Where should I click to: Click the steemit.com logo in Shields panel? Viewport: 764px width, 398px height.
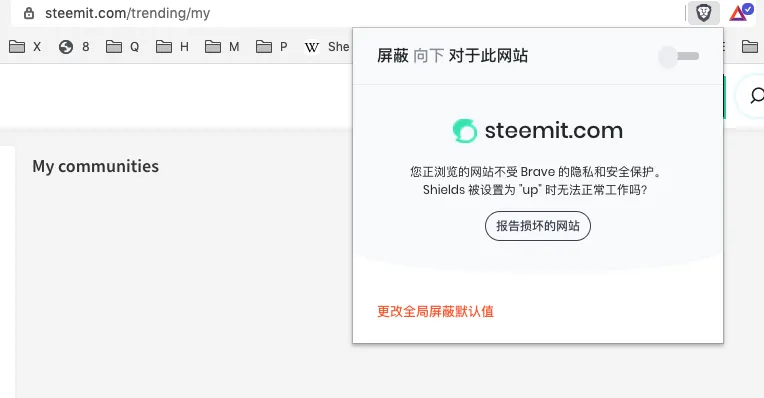537,131
